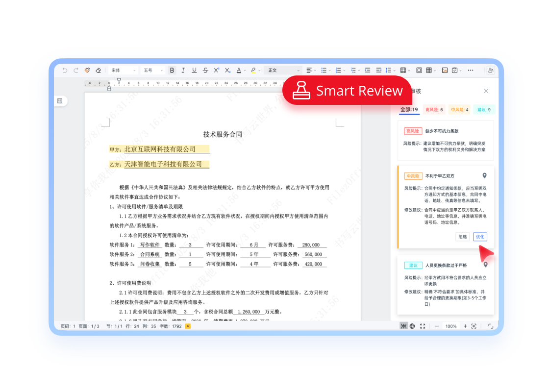Screen dimensions: 549x392
Task: Click the 优化 button
Action: coord(480,237)
